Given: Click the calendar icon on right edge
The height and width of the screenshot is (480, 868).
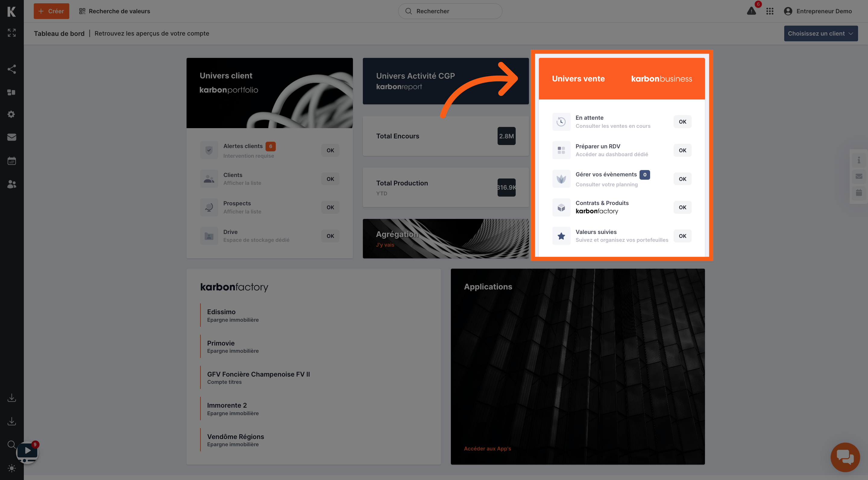Looking at the screenshot, I should (x=859, y=192).
